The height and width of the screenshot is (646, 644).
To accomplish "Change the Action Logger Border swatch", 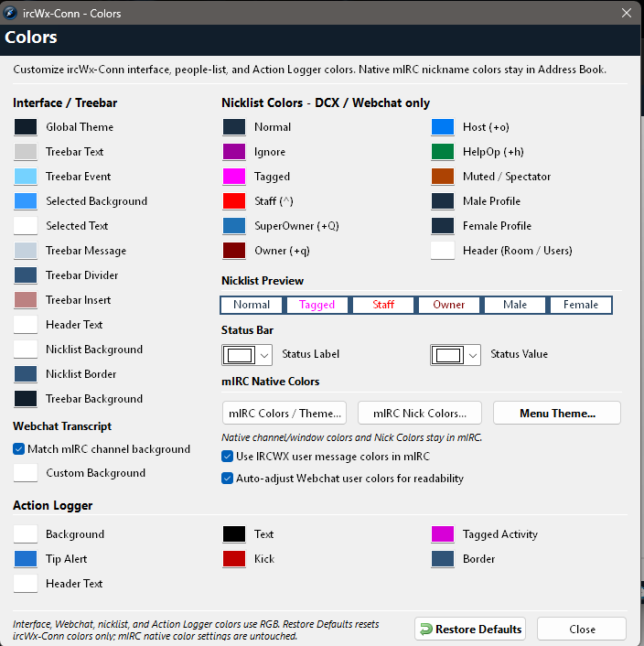I will click(443, 559).
